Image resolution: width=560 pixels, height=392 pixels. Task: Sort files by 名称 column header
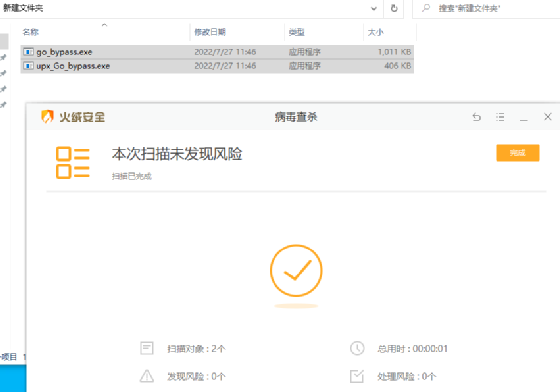tap(105, 32)
